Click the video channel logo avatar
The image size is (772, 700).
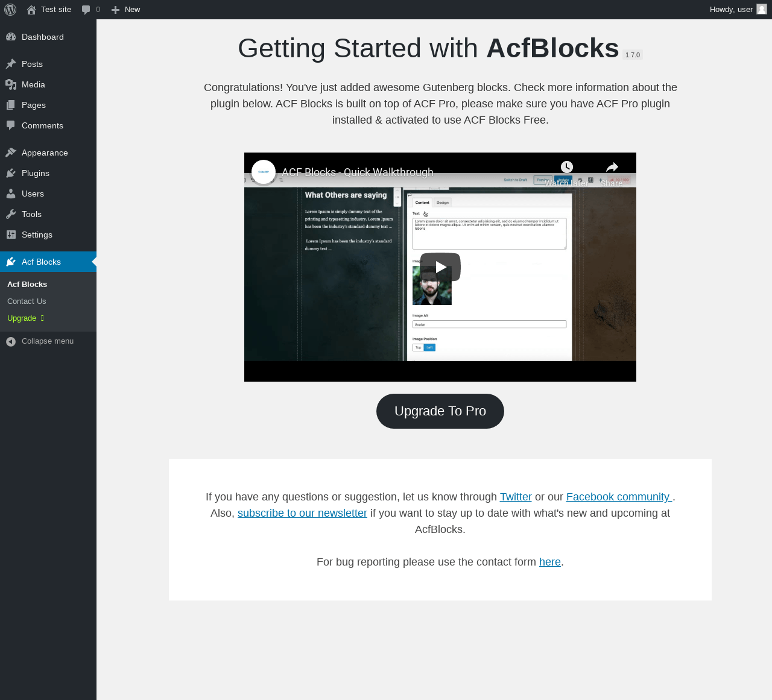point(264,172)
